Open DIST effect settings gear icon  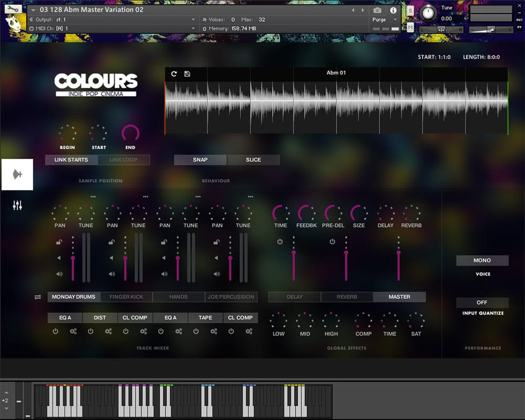(108, 332)
